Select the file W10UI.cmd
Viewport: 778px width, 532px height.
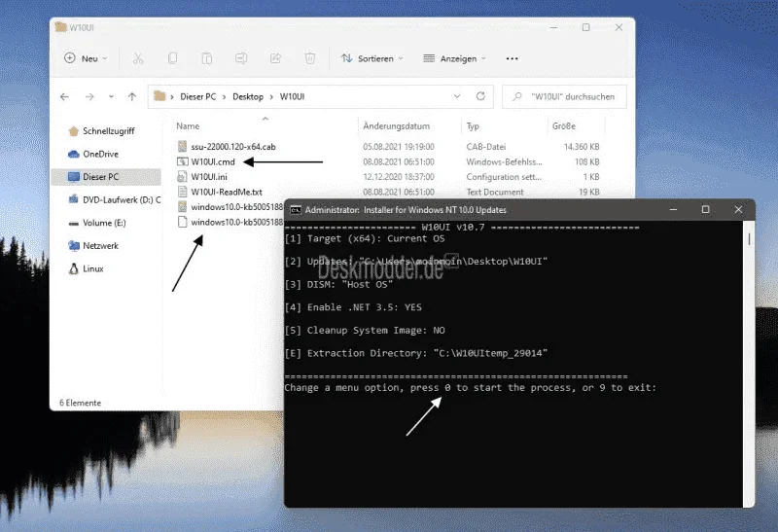click(213, 161)
